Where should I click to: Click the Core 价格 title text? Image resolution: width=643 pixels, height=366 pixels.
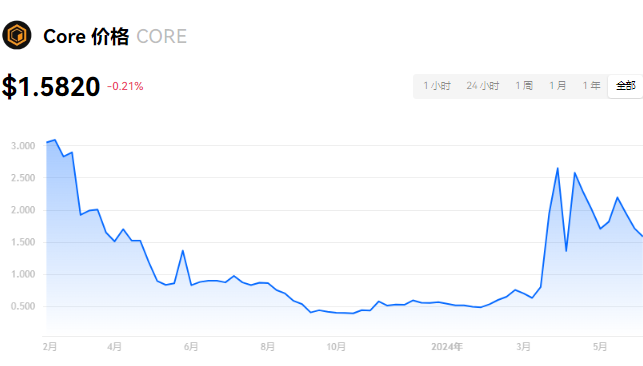point(86,36)
